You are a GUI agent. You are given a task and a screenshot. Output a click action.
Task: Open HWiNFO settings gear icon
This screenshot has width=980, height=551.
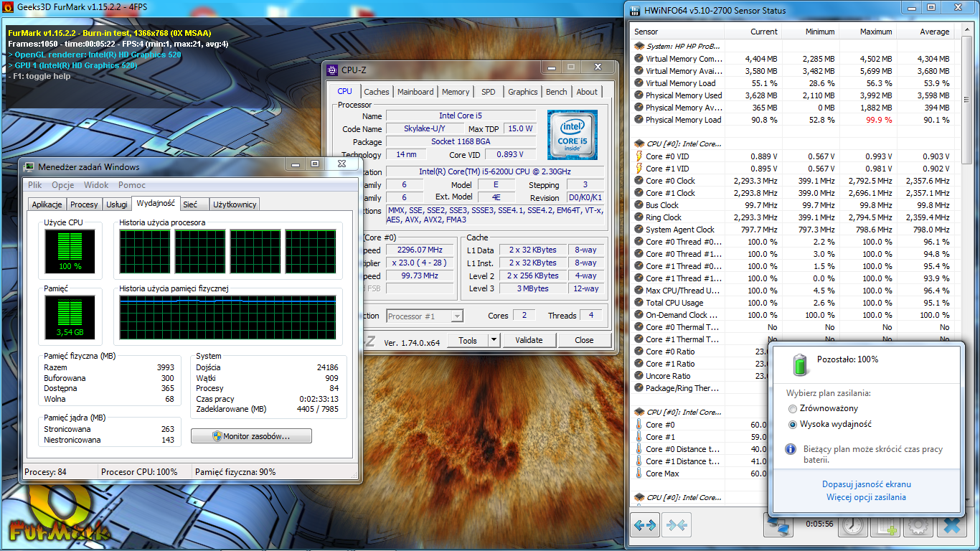tap(918, 526)
